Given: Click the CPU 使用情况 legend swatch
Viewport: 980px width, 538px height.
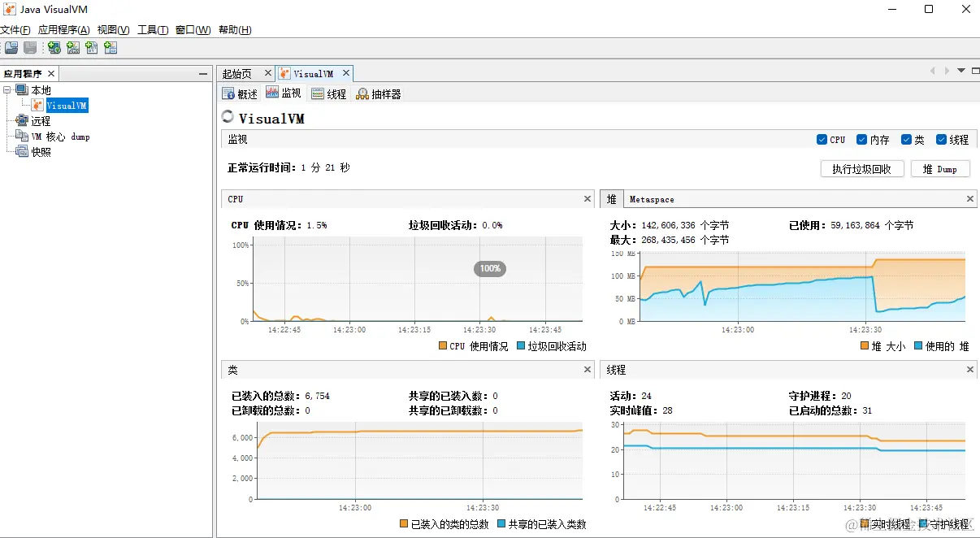Looking at the screenshot, I should 443,346.
